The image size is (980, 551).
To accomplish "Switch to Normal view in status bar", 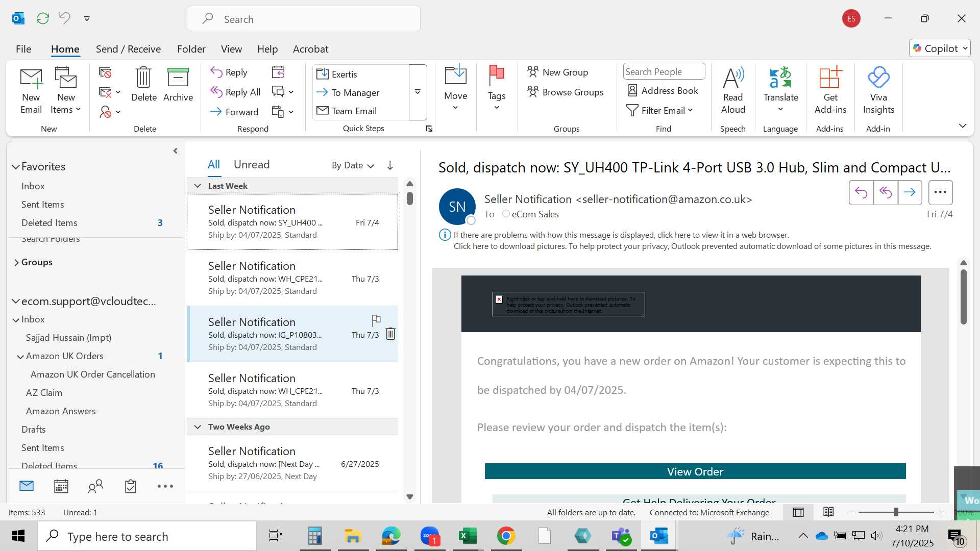I will (x=798, y=512).
